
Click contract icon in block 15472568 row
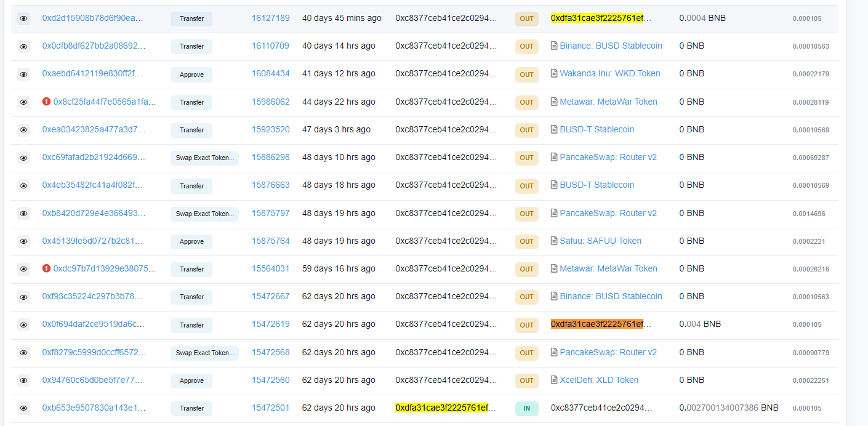[x=554, y=352]
